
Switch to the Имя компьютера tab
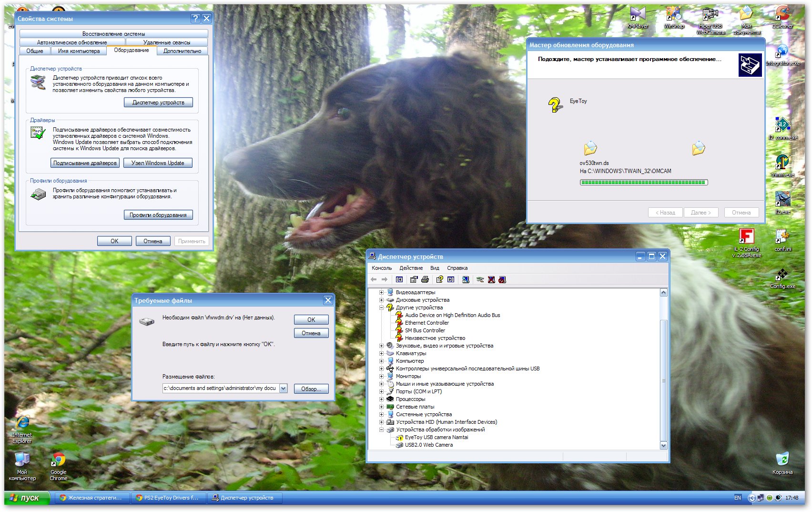pos(79,51)
